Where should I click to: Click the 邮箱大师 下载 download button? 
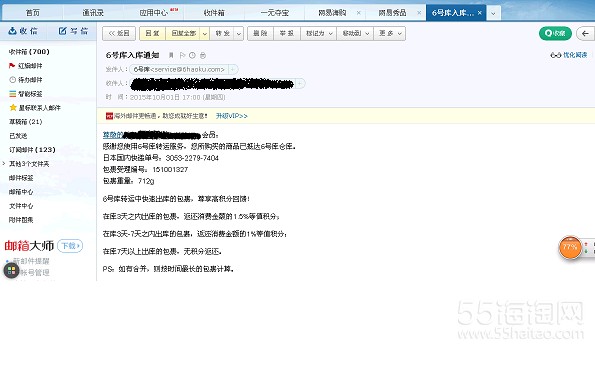[x=70, y=246]
